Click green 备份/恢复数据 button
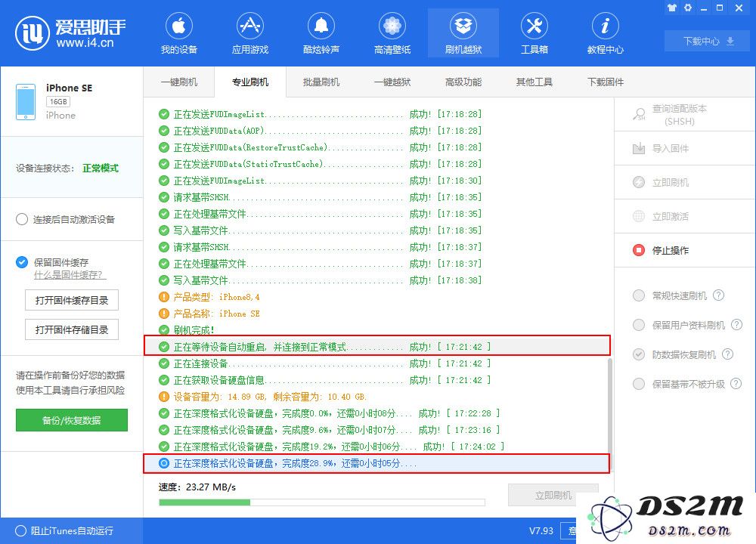 click(x=72, y=420)
